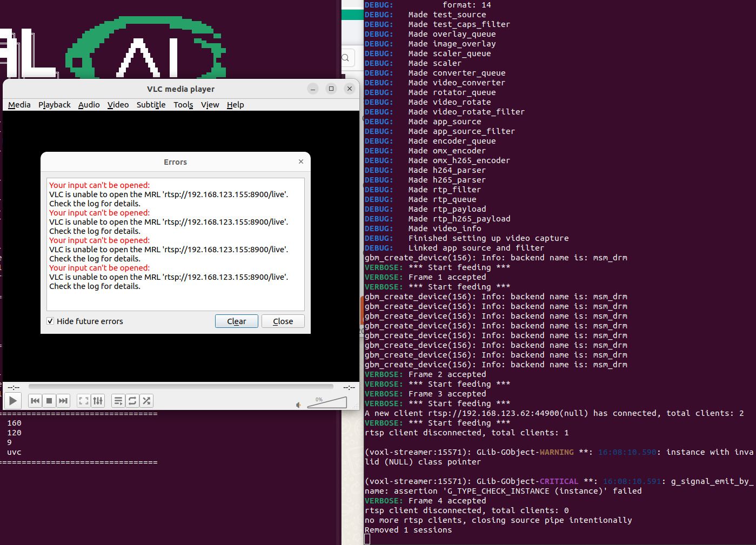
Task: Open the Audio menu
Action: pyautogui.click(x=89, y=105)
